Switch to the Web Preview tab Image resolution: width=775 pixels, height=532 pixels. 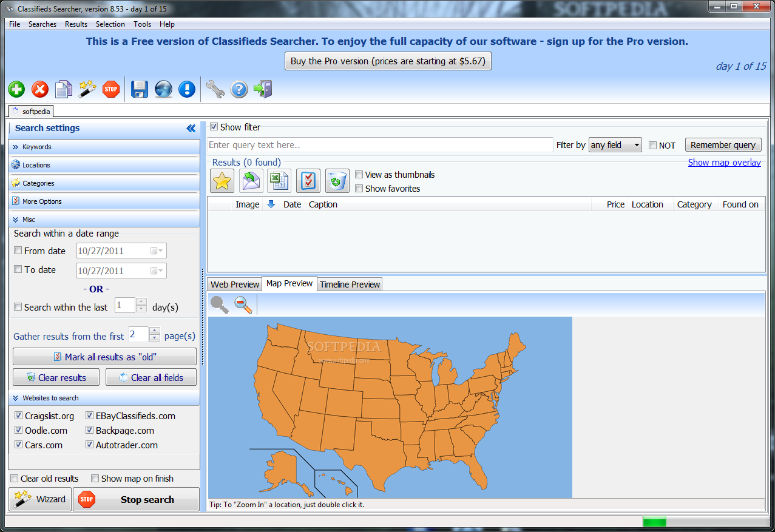click(x=235, y=285)
